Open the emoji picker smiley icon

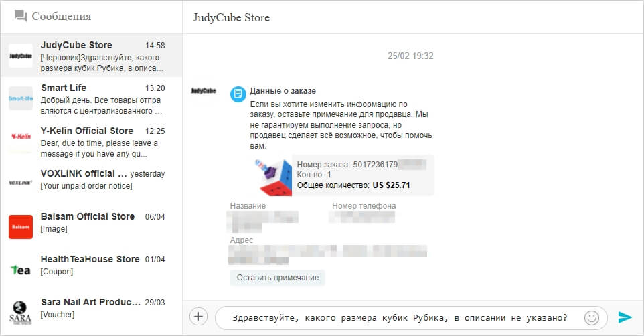click(x=591, y=317)
